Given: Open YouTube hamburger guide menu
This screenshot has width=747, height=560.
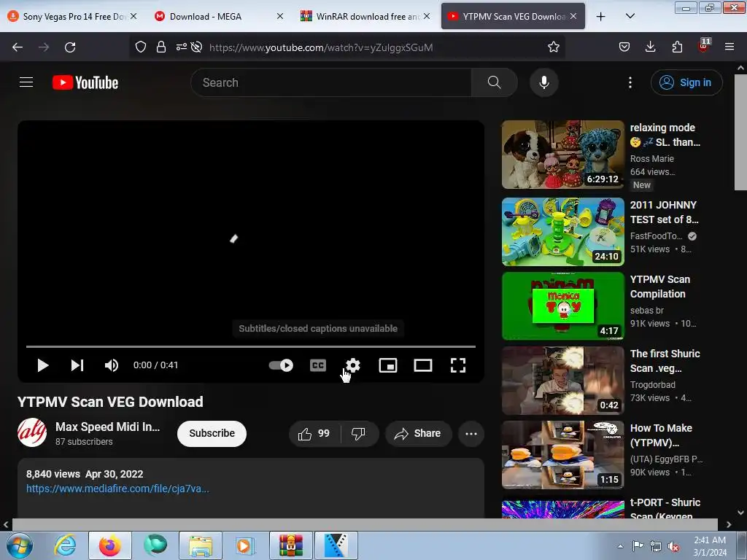Looking at the screenshot, I should click(x=26, y=82).
